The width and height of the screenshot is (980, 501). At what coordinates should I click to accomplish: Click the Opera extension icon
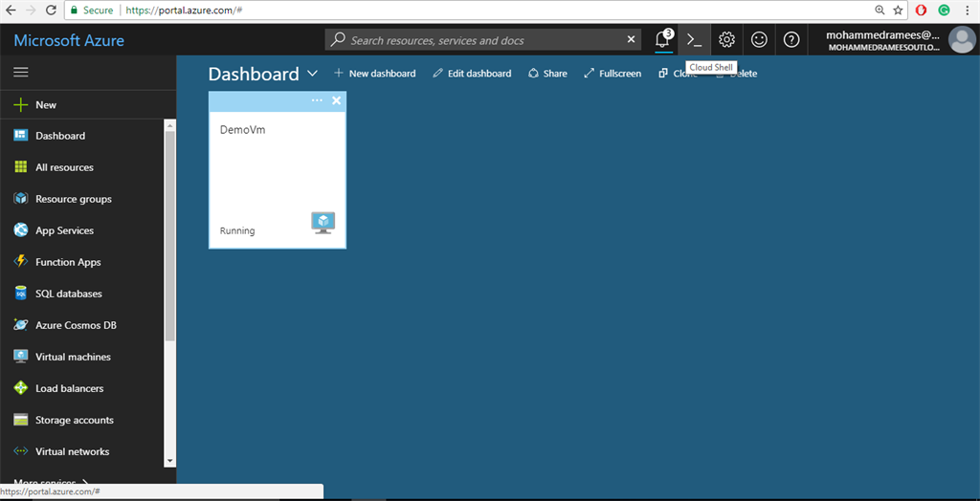click(x=921, y=10)
